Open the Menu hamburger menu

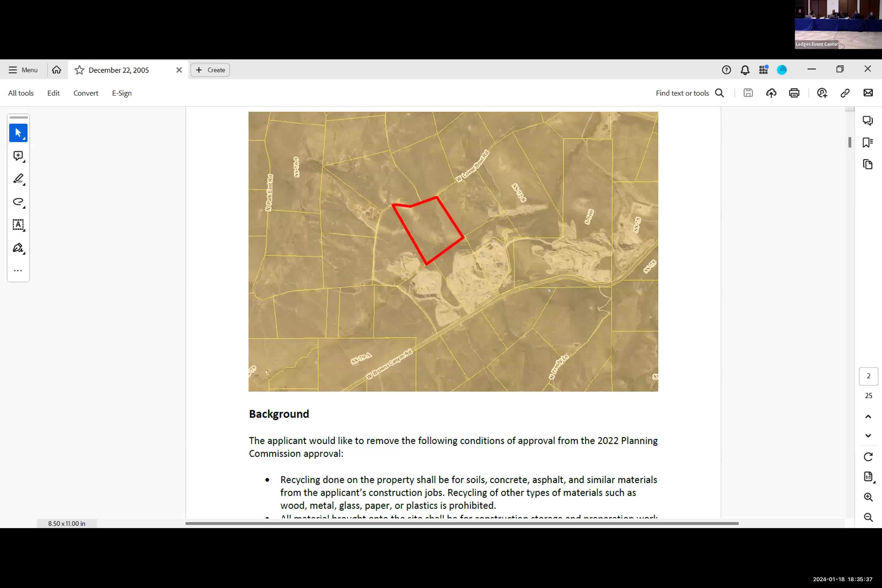pos(23,70)
